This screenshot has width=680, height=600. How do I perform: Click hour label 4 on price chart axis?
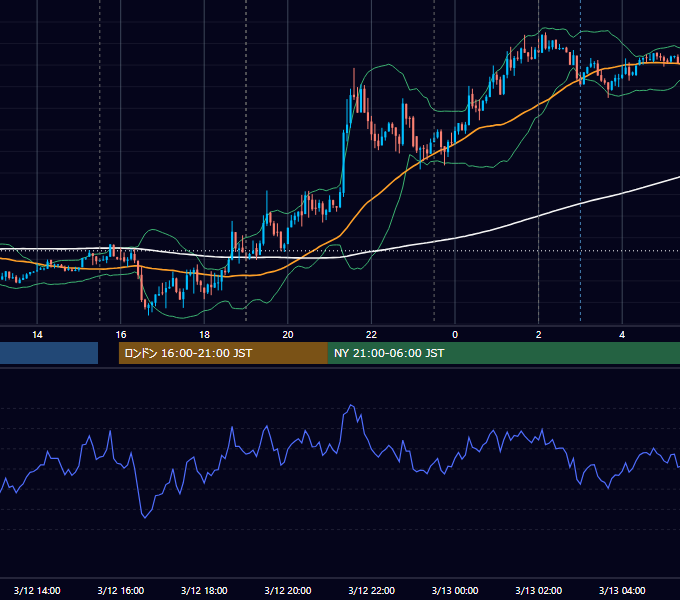pos(622,335)
